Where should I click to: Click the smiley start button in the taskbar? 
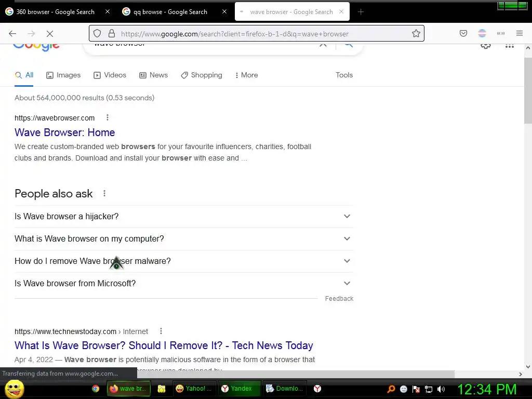[x=14, y=389]
